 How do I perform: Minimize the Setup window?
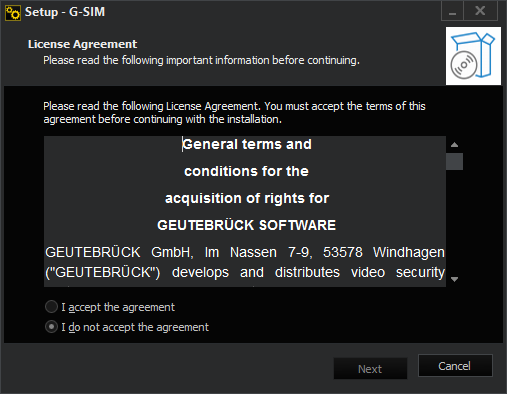452,11
